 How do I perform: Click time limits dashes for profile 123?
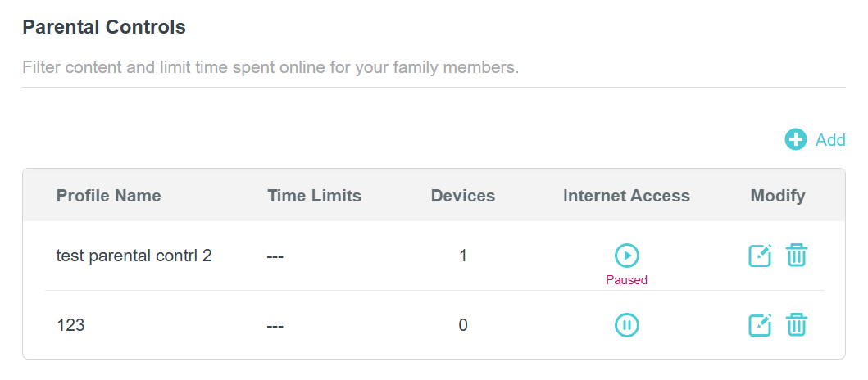tap(275, 326)
